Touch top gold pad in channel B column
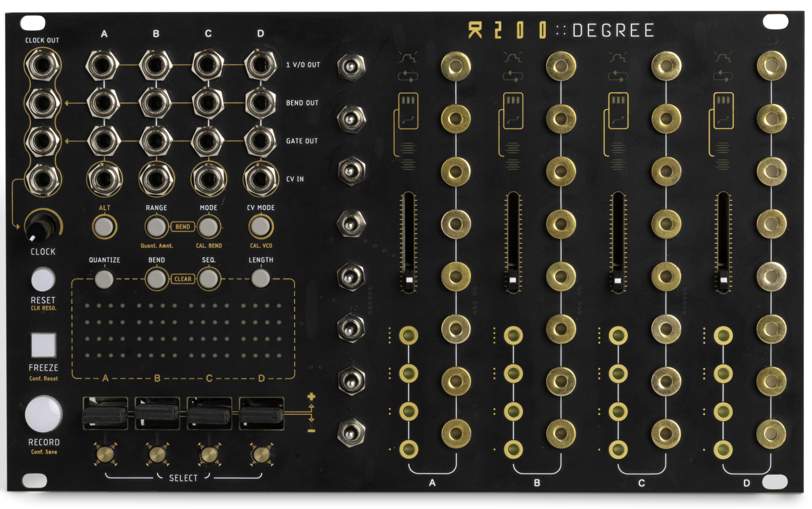The height and width of the screenshot is (509, 812). tap(561, 66)
